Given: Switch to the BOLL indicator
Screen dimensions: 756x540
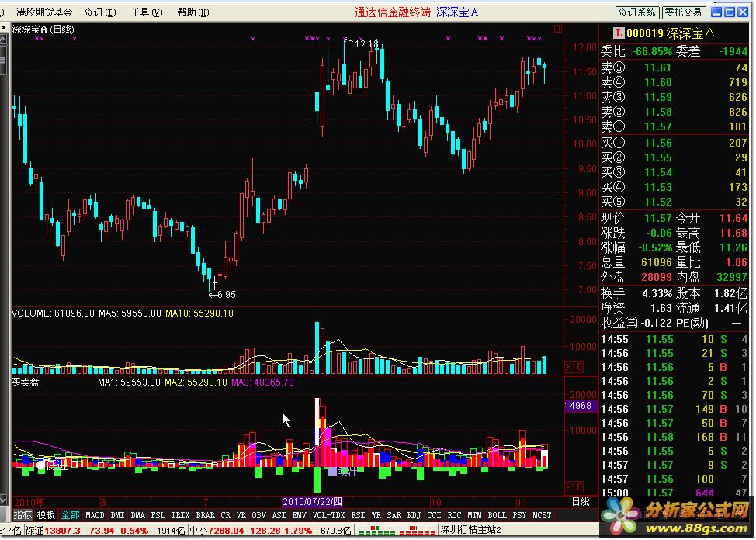Looking at the screenshot, I should (497, 515).
